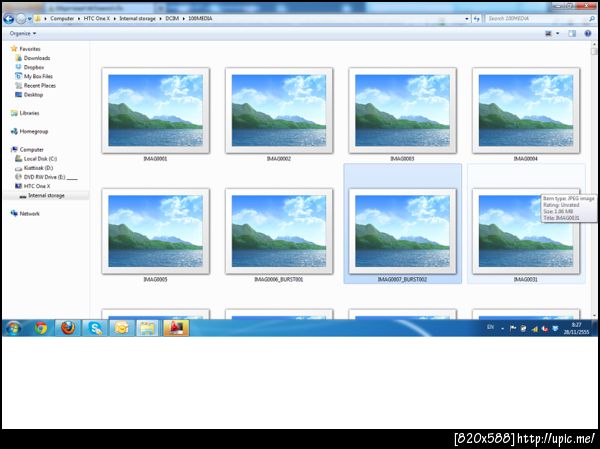
Task: Open the Action Center flag tray icon
Action: [x=513, y=328]
